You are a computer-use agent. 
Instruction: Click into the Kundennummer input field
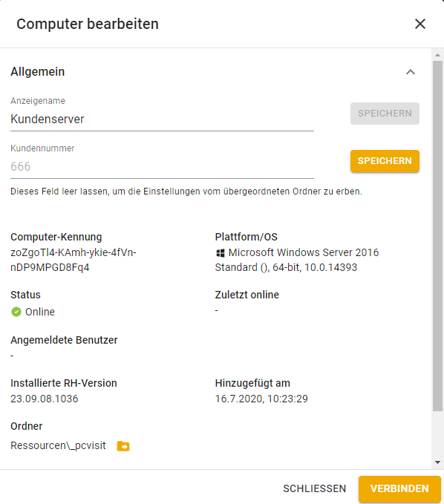click(162, 167)
